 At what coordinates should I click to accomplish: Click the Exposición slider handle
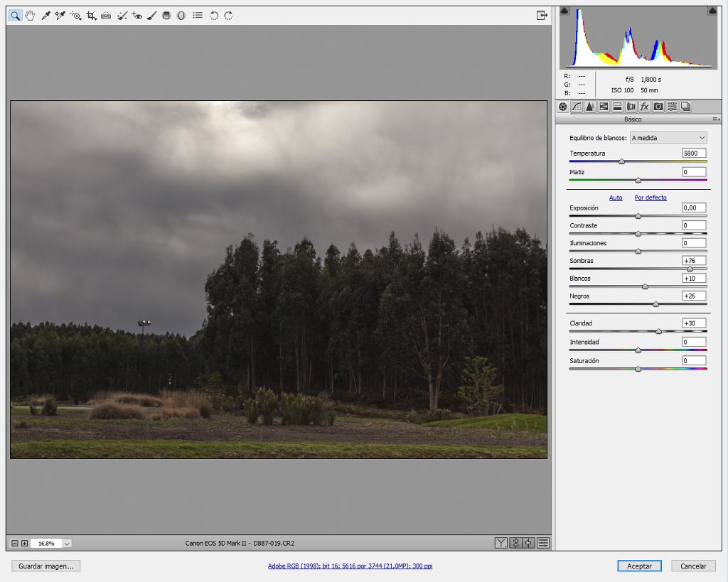(638, 216)
